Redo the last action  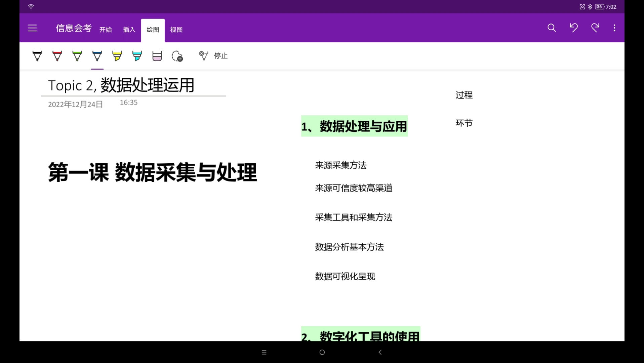click(x=595, y=28)
